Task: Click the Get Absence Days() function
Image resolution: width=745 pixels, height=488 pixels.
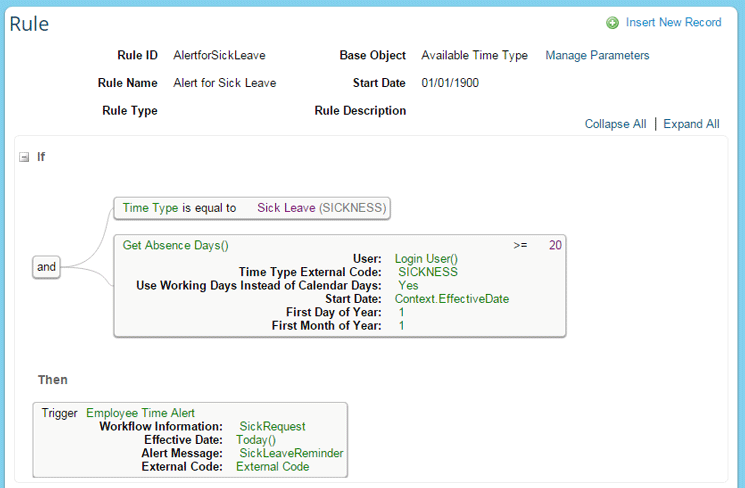Action: pyautogui.click(x=175, y=244)
